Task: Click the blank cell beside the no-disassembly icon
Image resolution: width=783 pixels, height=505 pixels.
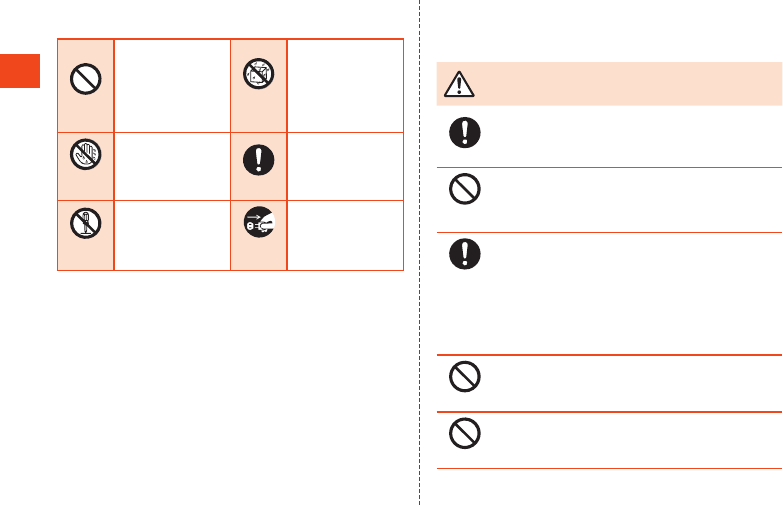Action: pos(172,234)
